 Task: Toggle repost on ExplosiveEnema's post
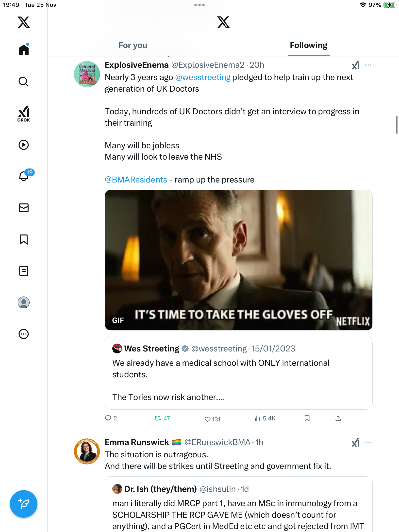click(158, 418)
